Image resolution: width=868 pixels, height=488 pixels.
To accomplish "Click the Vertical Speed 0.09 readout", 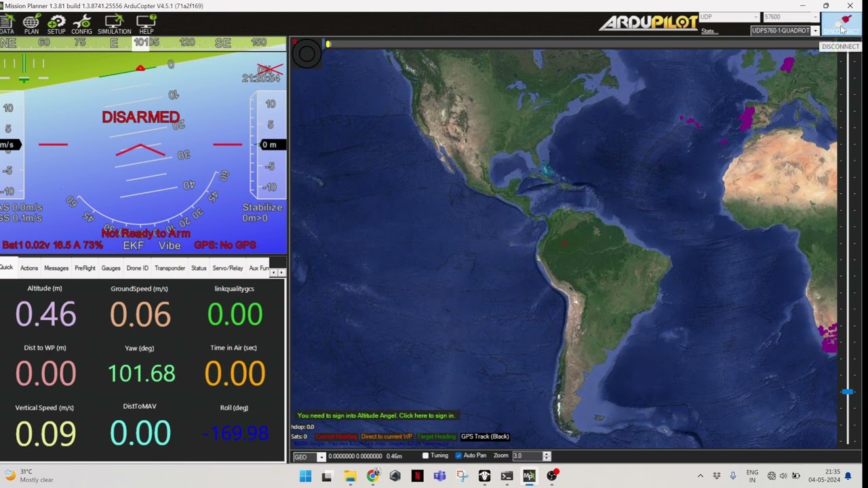I will coord(45,434).
